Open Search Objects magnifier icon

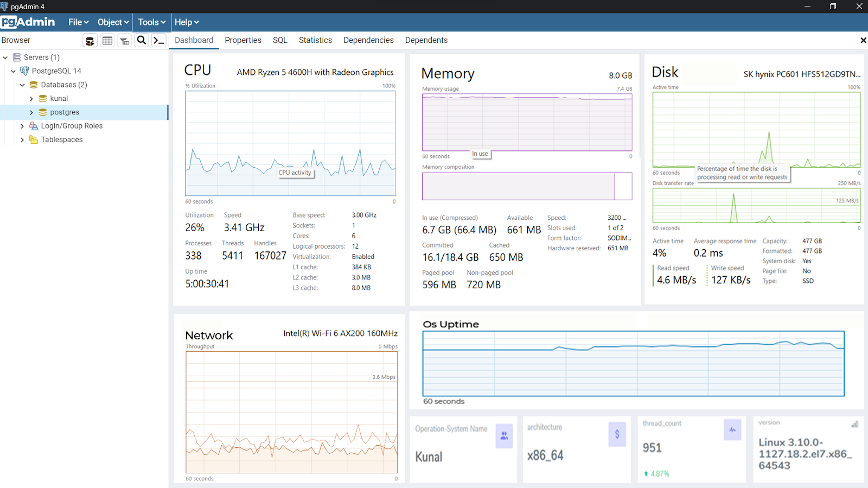click(142, 40)
